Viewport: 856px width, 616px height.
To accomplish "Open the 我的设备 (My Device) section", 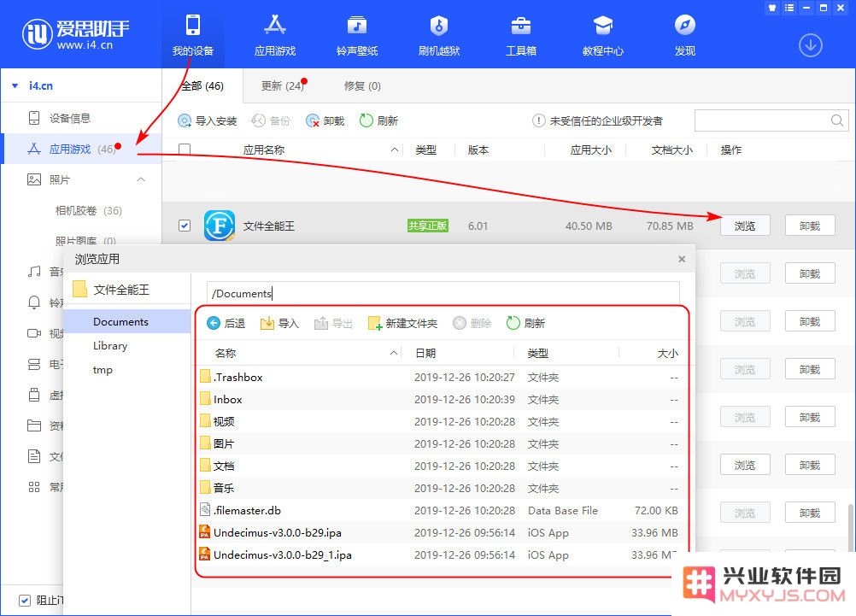I will point(193,36).
